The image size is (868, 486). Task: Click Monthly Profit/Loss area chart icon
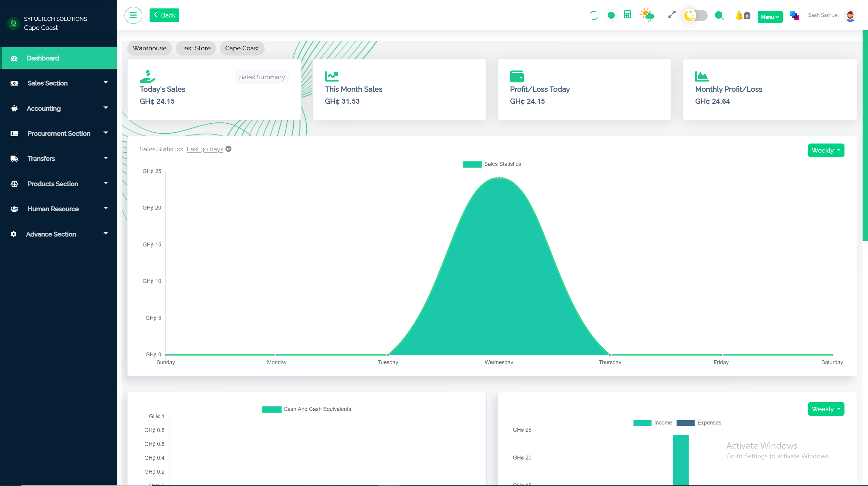[702, 77]
